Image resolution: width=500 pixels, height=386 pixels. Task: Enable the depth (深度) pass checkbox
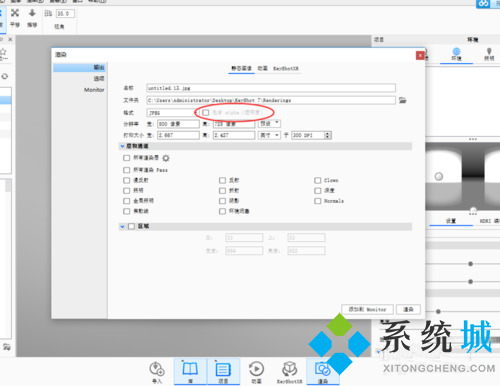(317, 191)
